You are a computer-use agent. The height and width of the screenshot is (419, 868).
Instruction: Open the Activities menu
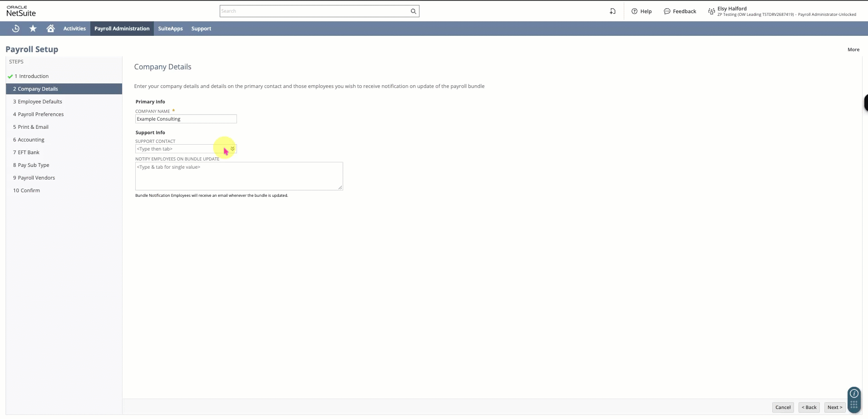(x=74, y=29)
